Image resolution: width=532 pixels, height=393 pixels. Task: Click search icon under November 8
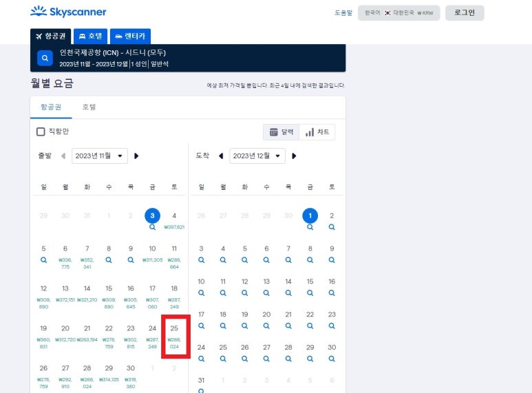[109, 260]
